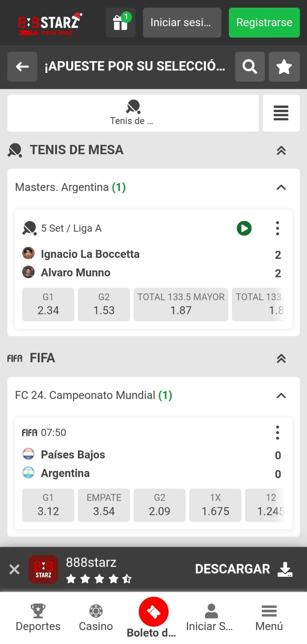Viewport: 307px width, 644px height.
Task: Tap the search magnifier icon
Action: pos(249,67)
